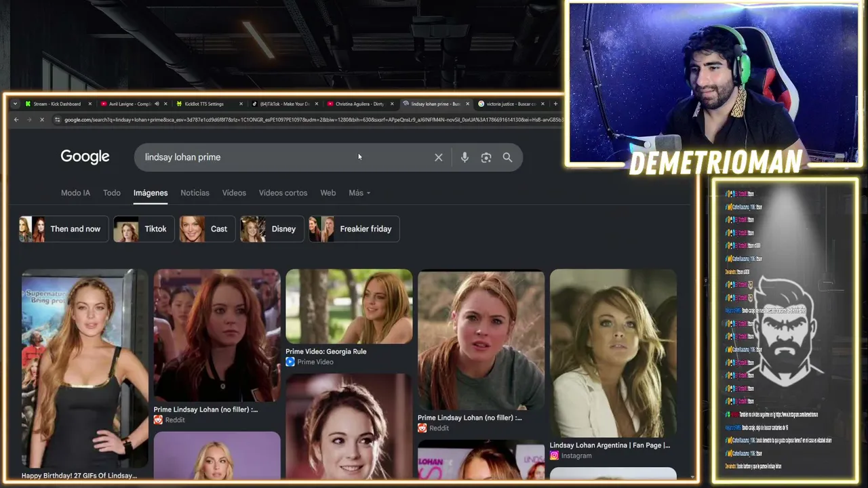Apply the 'Freakier friday' filter chip

354,229
